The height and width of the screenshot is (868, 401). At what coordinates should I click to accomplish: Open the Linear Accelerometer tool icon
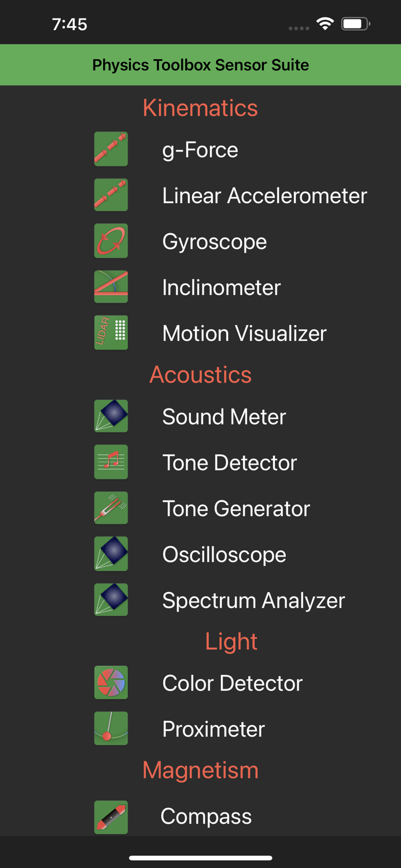(x=111, y=195)
